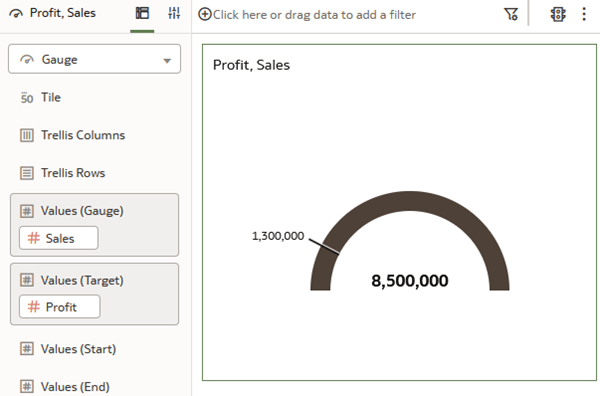Click the auto-apply data traffic light icon
The image size is (600, 396).
point(558,14)
